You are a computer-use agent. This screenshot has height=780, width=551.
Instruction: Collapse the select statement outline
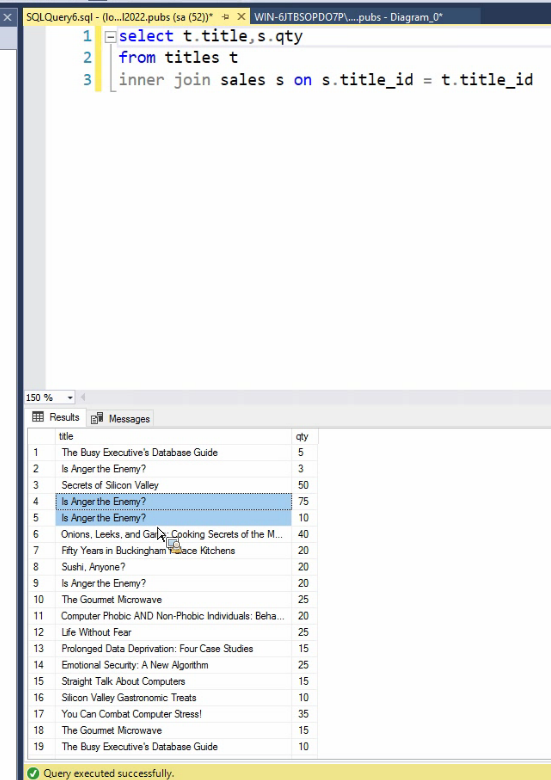pyautogui.click(x=110, y=37)
